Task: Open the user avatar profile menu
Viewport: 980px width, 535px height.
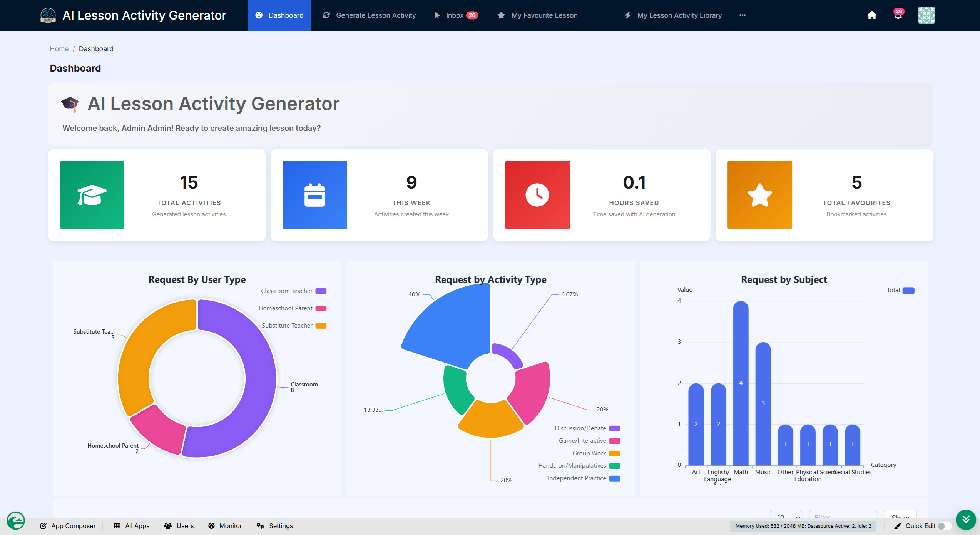Action: (x=926, y=15)
